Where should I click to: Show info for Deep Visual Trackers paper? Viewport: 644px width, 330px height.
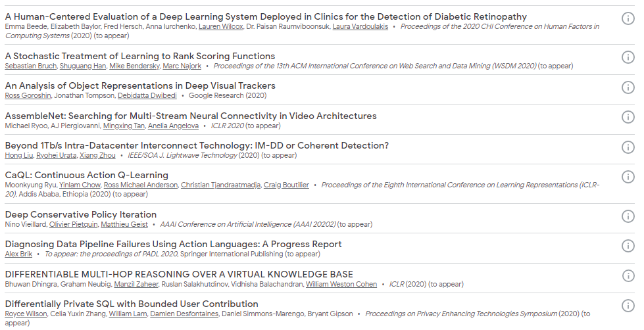coord(628,87)
